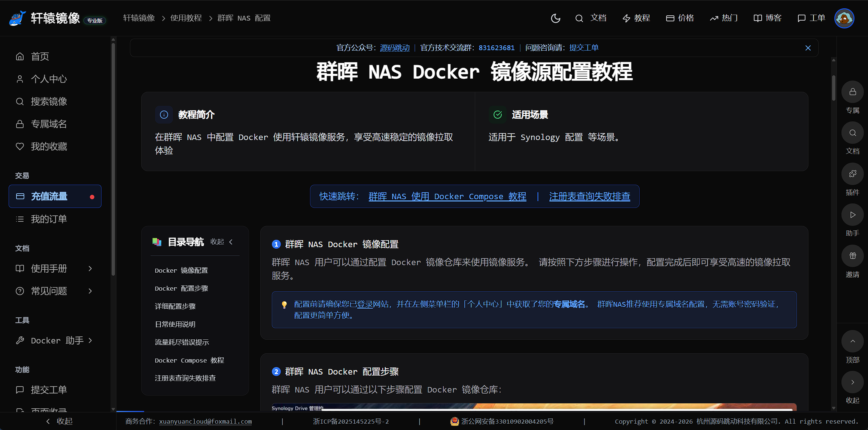Viewport: 868px width, 430px height.
Task: Expand 使用手册 sidebar submenu
Action: click(x=55, y=269)
